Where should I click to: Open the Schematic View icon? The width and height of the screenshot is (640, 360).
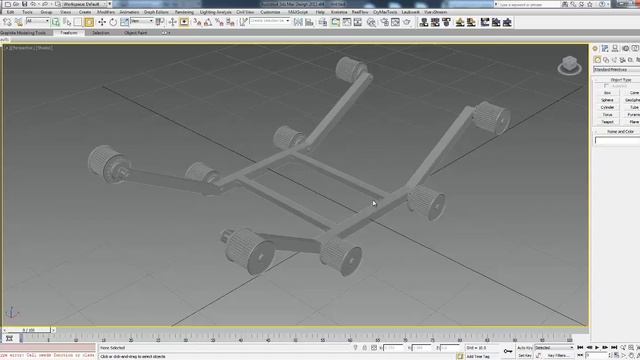pos(358,22)
